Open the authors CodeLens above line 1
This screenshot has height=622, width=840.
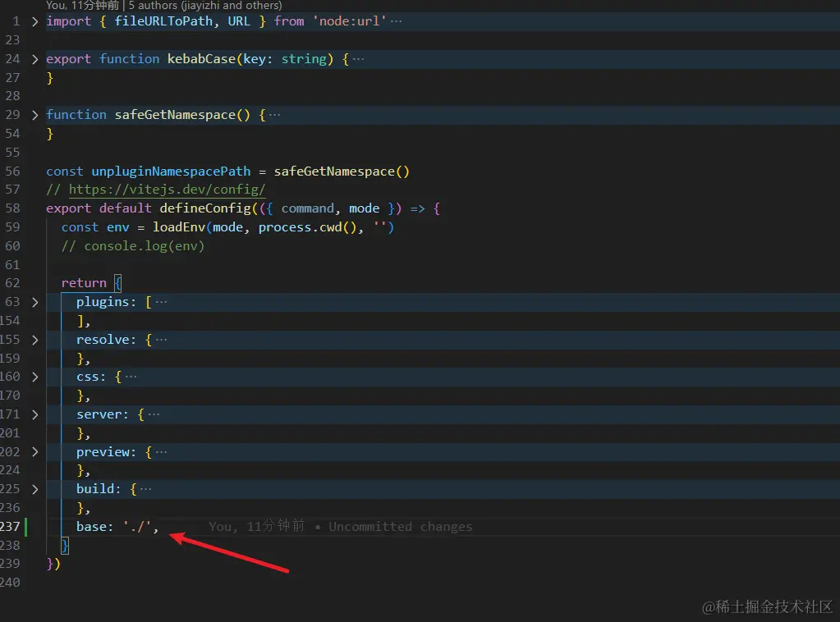(x=205, y=6)
